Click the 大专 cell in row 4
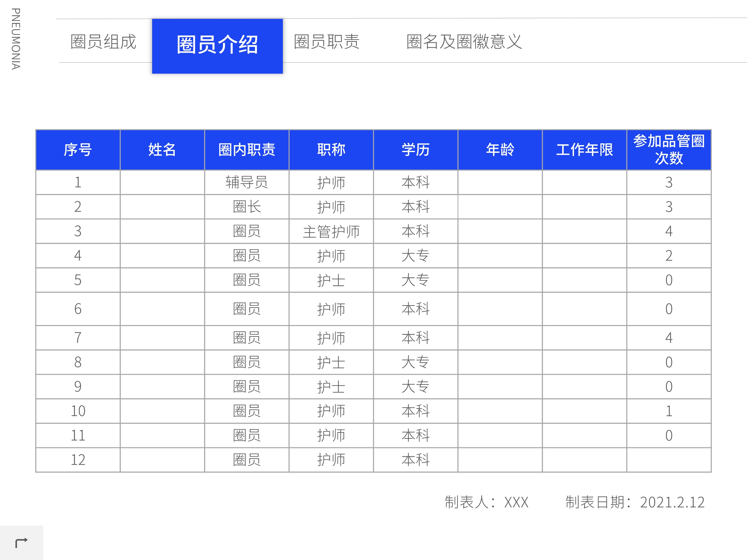 point(416,256)
